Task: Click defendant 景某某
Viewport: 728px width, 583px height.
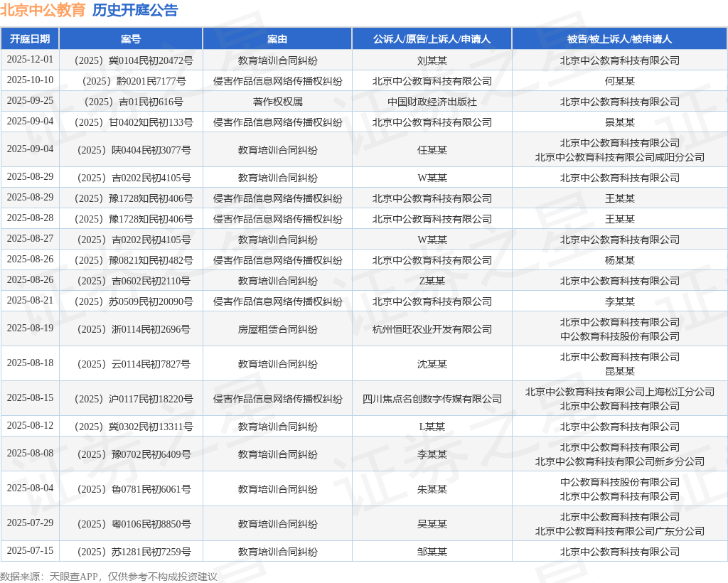Action: (x=619, y=122)
